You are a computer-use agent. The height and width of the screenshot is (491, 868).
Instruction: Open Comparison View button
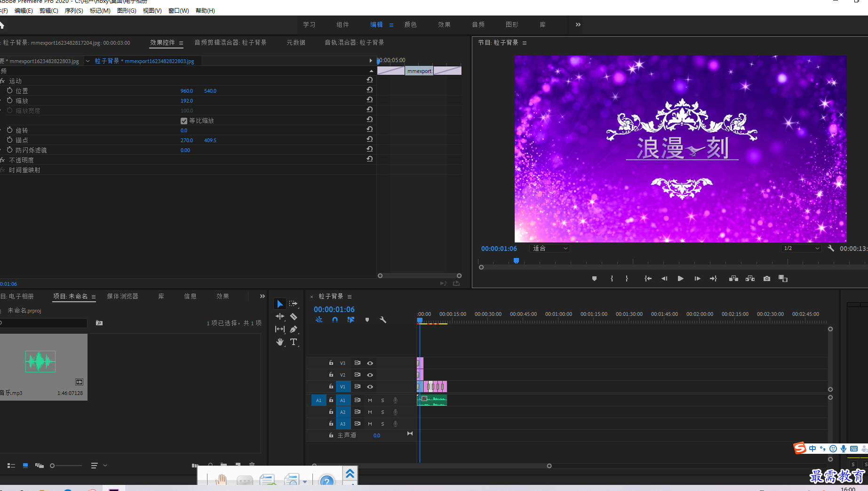[x=783, y=279]
